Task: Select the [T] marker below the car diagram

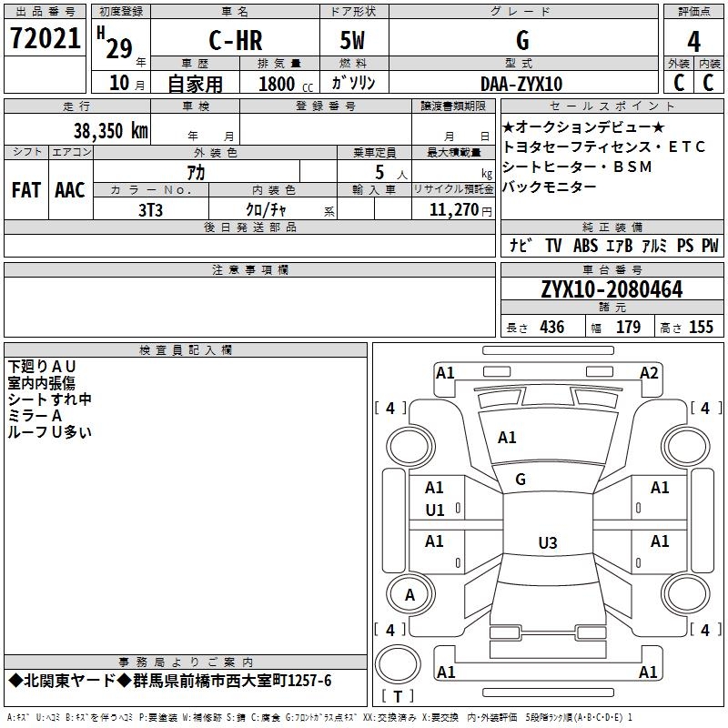Action: pos(396,697)
